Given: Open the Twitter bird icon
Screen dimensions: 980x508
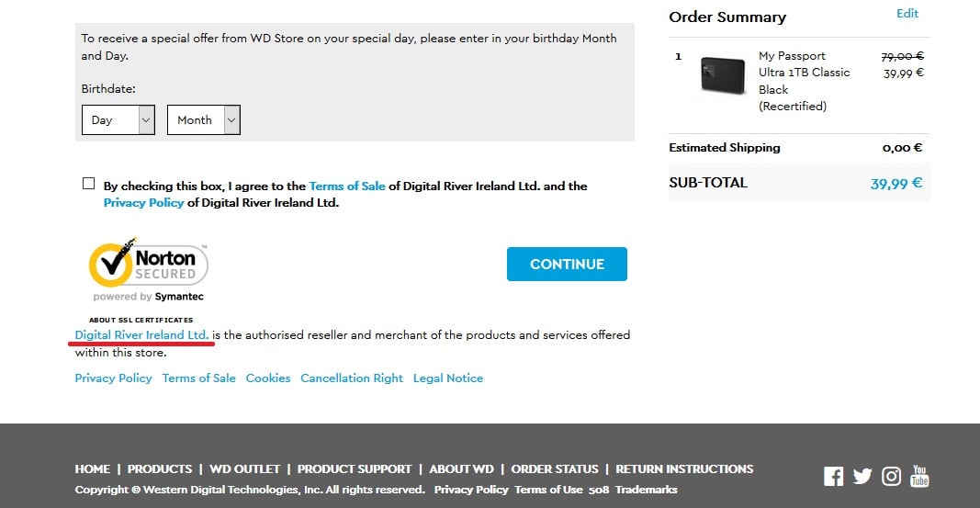Looking at the screenshot, I should click(862, 476).
